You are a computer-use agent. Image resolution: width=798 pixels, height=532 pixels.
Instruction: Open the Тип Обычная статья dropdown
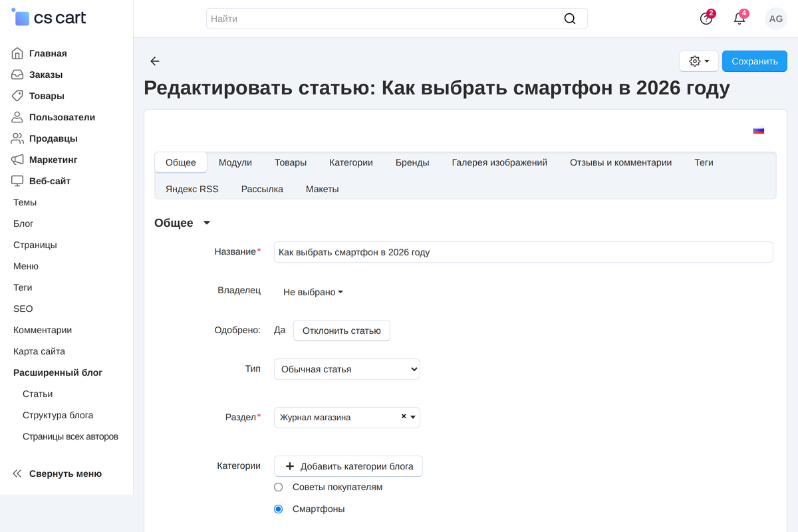point(347,369)
